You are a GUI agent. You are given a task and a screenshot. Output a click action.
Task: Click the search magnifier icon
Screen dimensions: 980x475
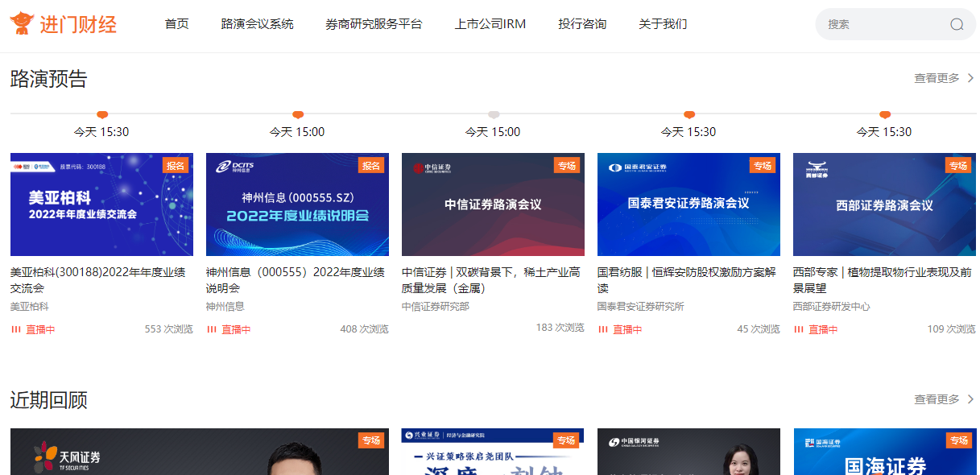pyautogui.click(x=957, y=24)
